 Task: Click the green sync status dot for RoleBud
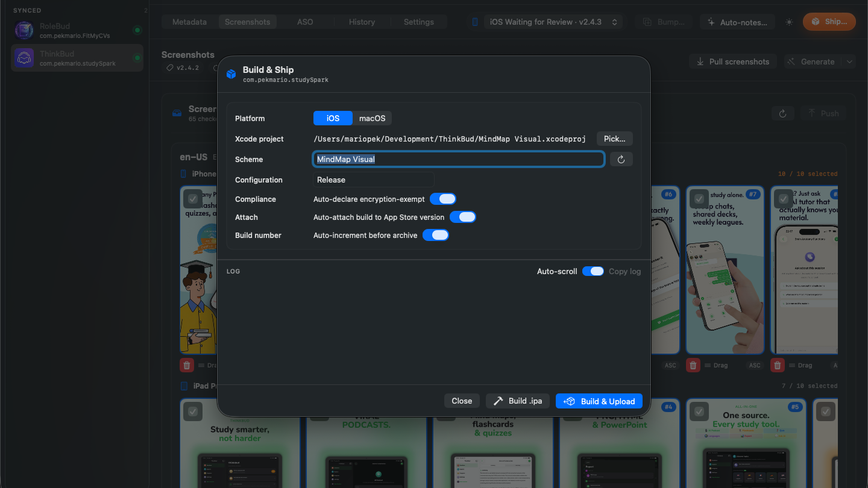click(x=137, y=30)
